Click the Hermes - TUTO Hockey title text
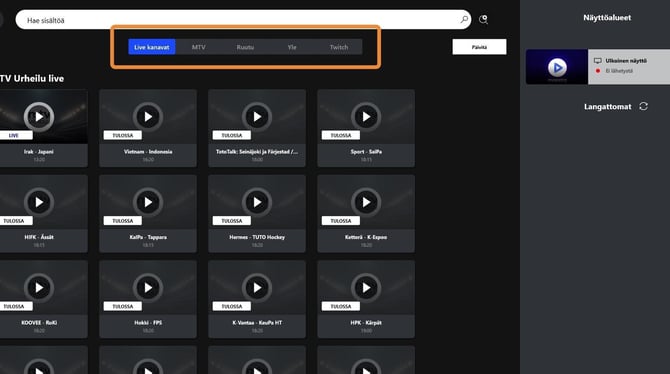Viewport: 670px width, 374px height. point(257,237)
